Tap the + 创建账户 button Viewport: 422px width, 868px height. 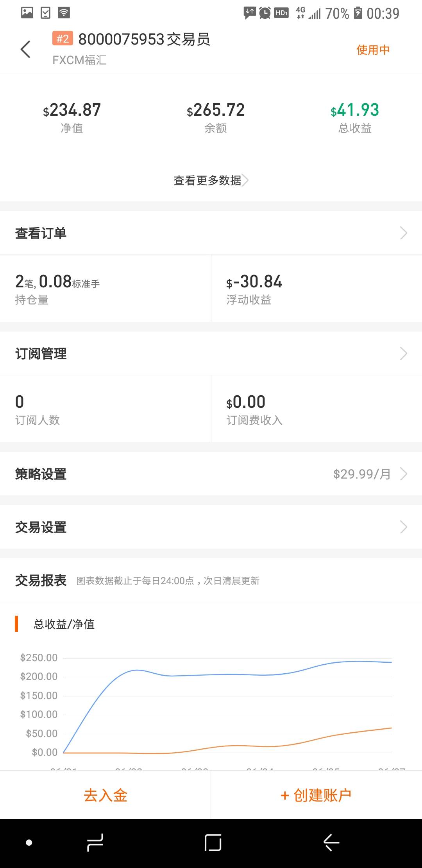tap(316, 795)
